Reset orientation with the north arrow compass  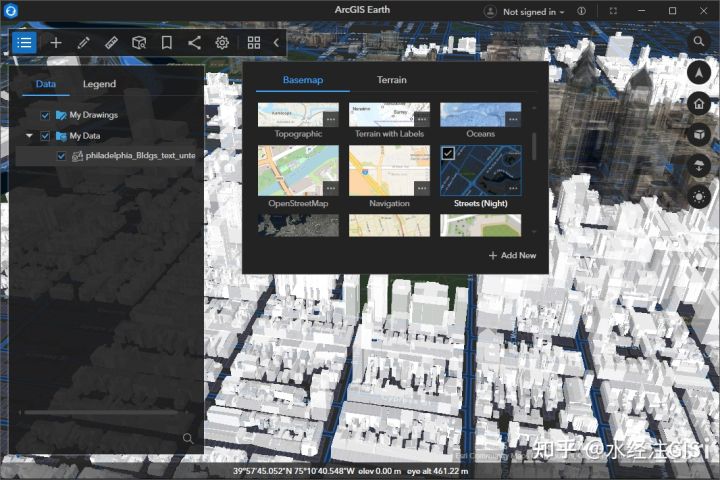point(699,73)
